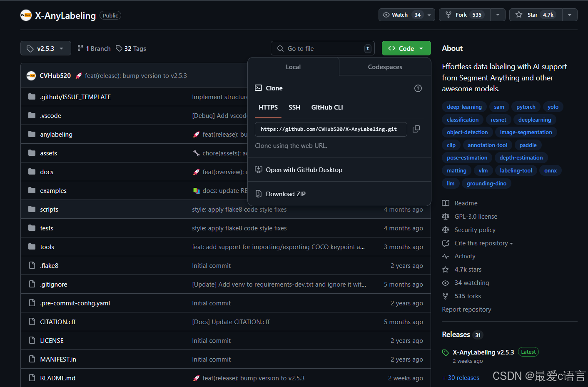Image resolution: width=588 pixels, height=387 pixels.
Task: Open the 1 Branch link
Action: [x=94, y=48]
